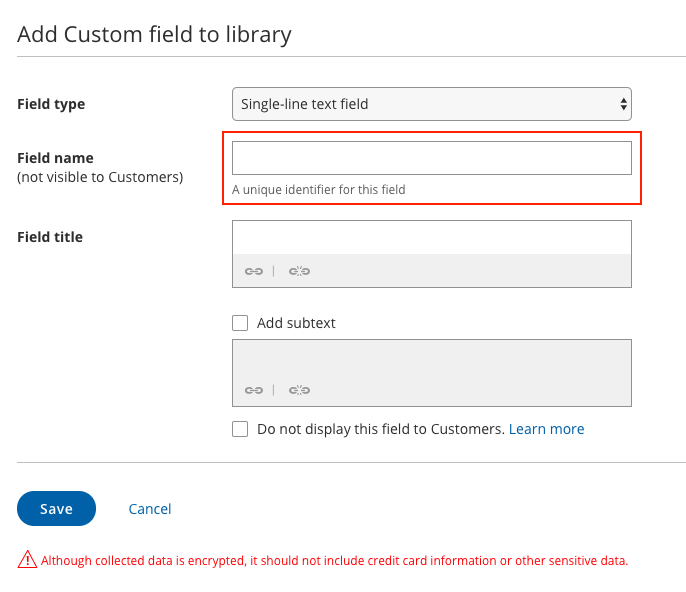Click the up-down arrows of Field type selector
The image size is (686, 592).
click(x=623, y=104)
